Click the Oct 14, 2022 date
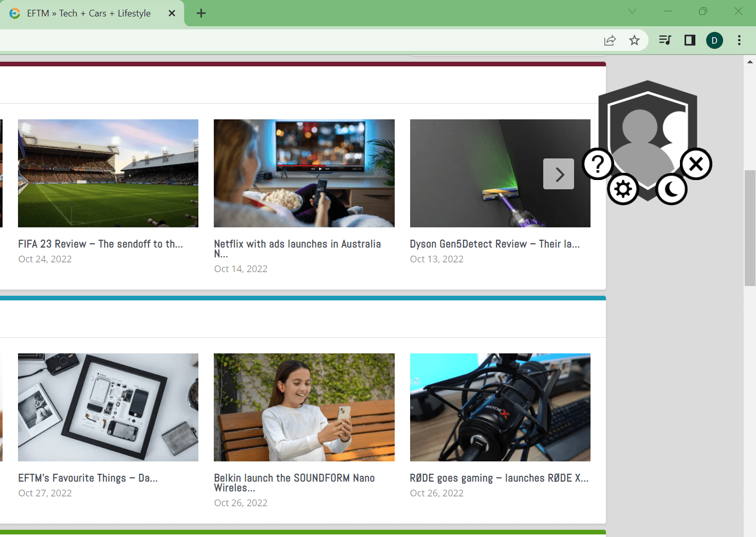 point(241,269)
